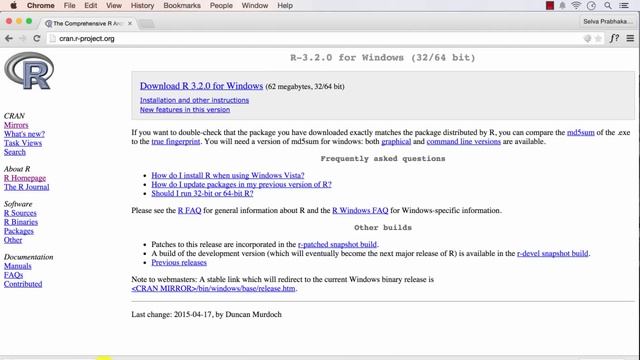
Task: Open Installation and other instructions link
Action: pyautogui.click(x=194, y=100)
